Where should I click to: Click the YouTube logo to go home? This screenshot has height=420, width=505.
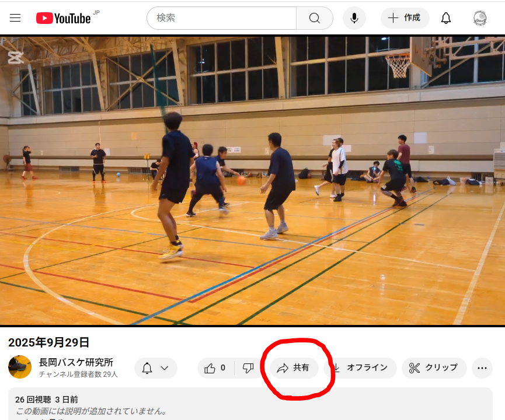pos(64,18)
